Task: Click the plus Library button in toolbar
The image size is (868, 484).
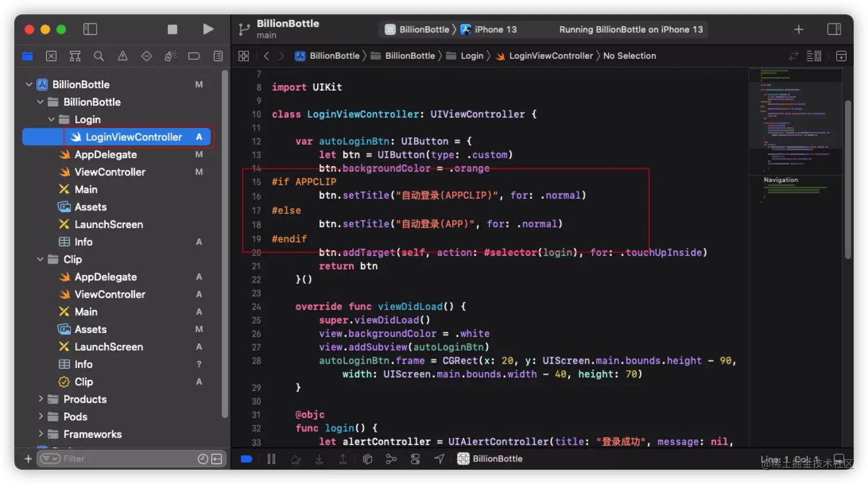Action: tap(799, 29)
